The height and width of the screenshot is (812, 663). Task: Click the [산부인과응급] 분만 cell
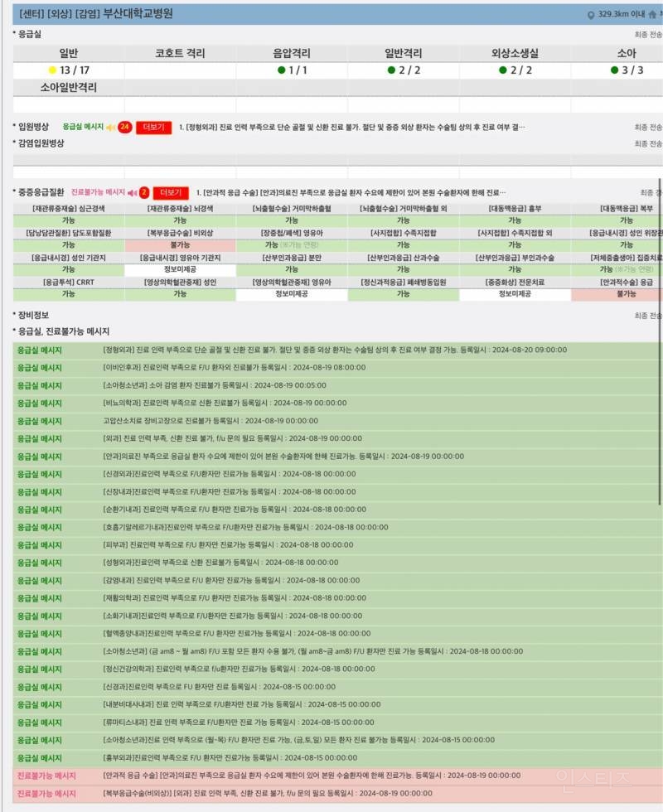[x=292, y=258]
